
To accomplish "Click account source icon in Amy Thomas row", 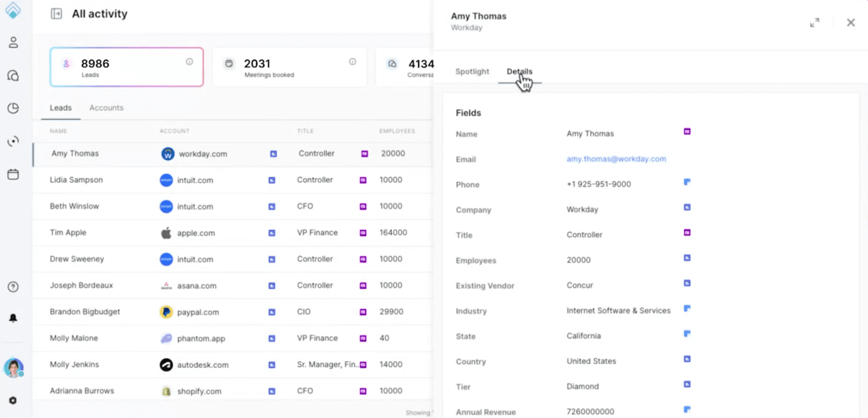I will point(273,154).
